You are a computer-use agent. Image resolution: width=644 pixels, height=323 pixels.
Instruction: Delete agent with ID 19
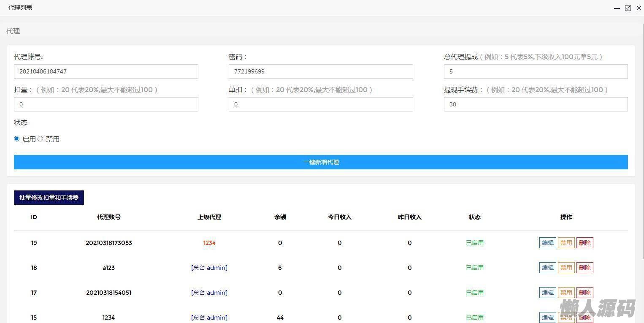click(x=584, y=243)
